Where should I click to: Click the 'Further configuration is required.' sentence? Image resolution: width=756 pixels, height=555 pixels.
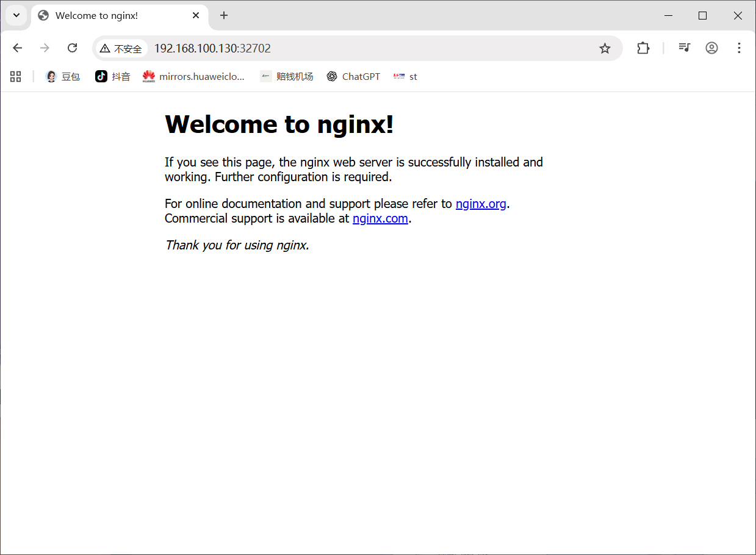pyautogui.click(x=303, y=177)
